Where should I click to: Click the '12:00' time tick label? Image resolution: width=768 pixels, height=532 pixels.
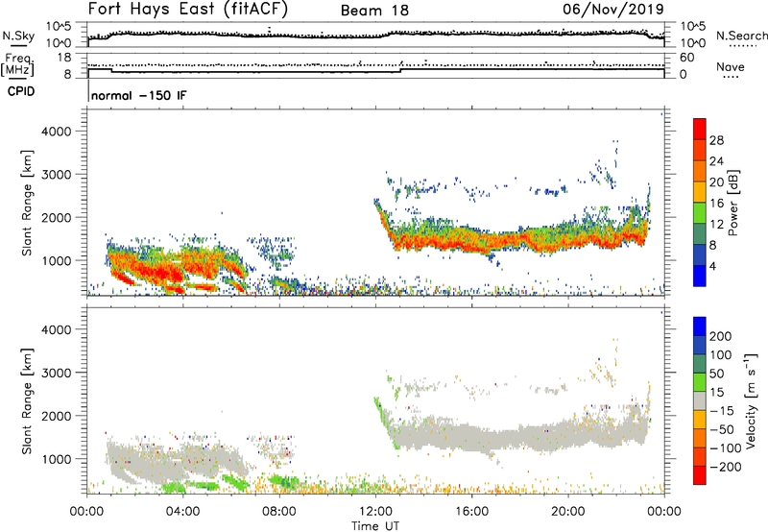(x=375, y=512)
